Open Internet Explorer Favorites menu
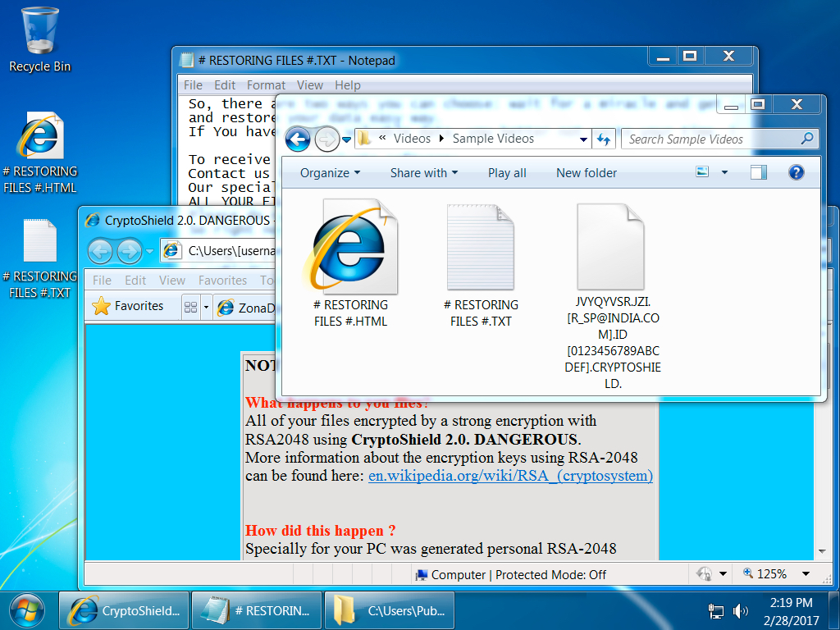 [x=222, y=281]
